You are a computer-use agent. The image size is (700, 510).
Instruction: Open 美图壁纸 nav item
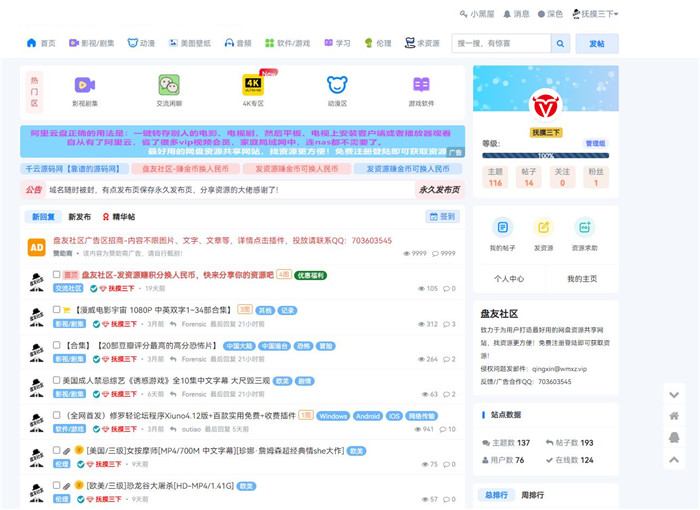coord(189,43)
